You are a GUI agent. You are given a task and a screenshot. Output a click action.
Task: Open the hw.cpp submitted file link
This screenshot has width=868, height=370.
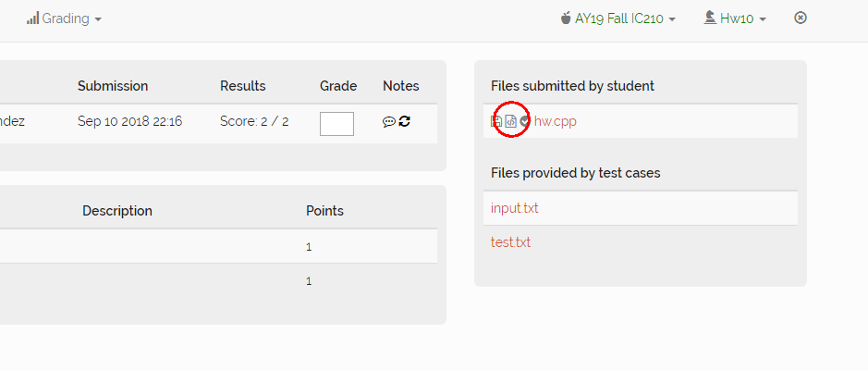(556, 121)
